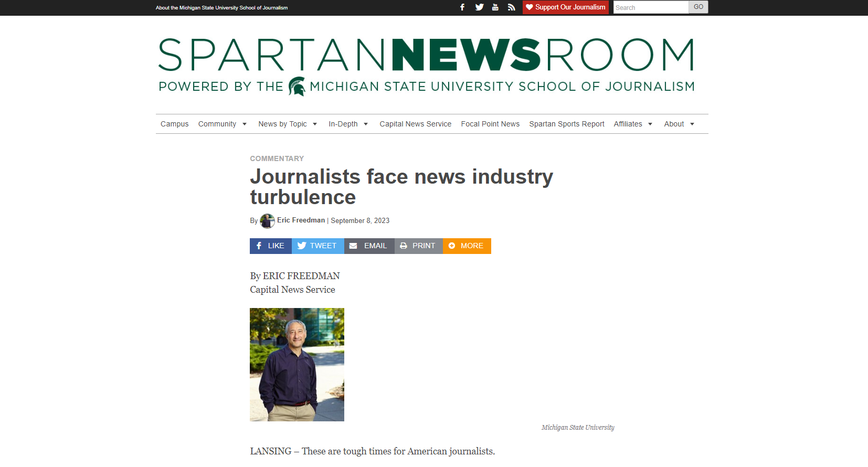Viewport: 868px width, 467px height.
Task: Click the article headline Journalists face news industry turbulence
Action: point(401,187)
